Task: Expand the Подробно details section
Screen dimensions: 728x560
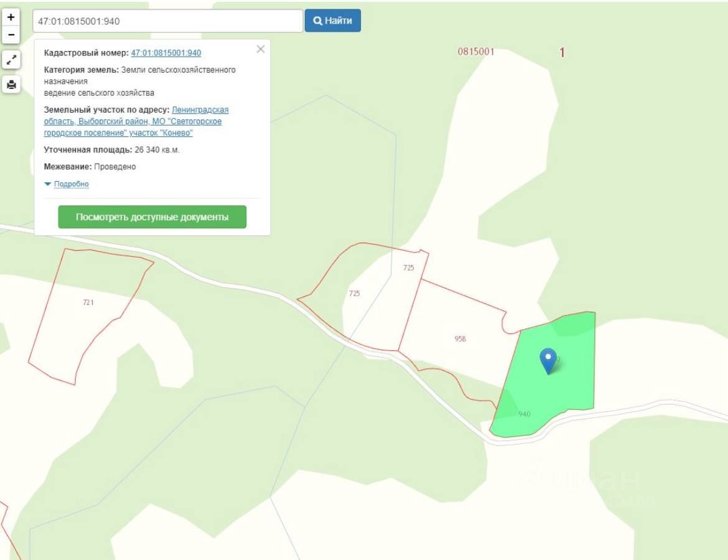Action: (71, 184)
